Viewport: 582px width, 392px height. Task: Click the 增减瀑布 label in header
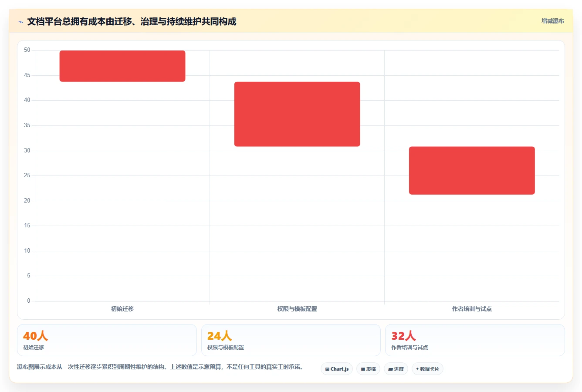click(552, 21)
